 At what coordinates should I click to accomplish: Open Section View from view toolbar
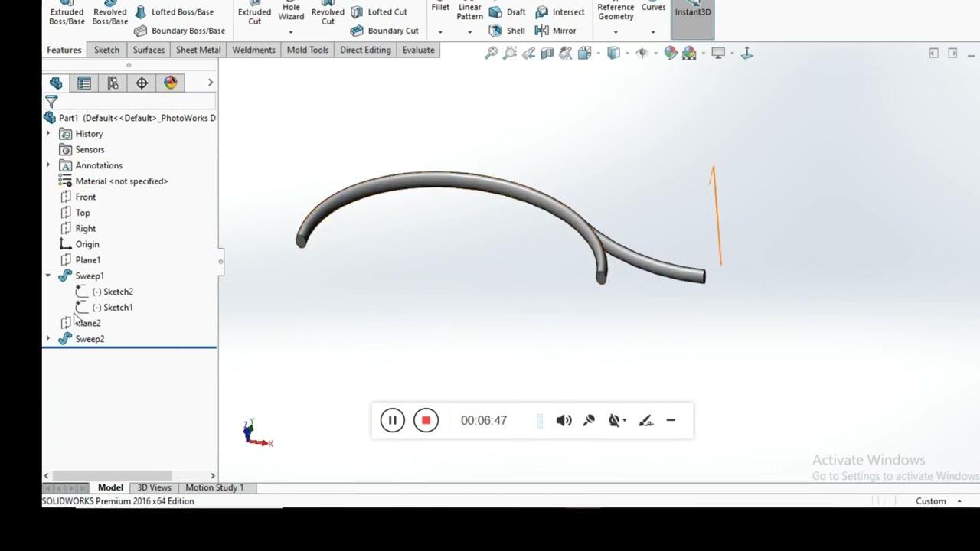(547, 53)
